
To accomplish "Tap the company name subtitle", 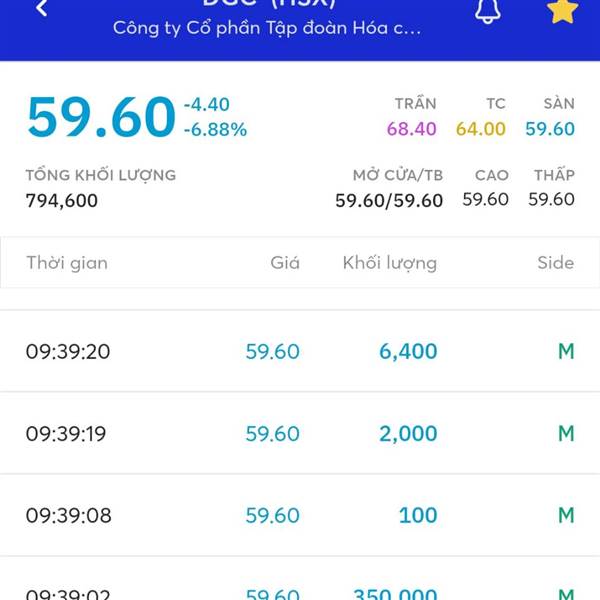I will point(267,27).
